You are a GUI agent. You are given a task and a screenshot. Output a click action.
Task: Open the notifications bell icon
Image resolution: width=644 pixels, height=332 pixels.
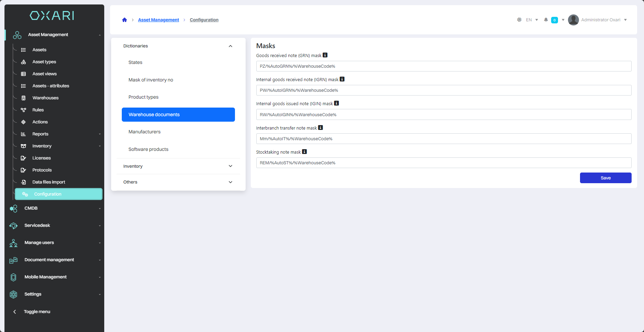coord(546,20)
